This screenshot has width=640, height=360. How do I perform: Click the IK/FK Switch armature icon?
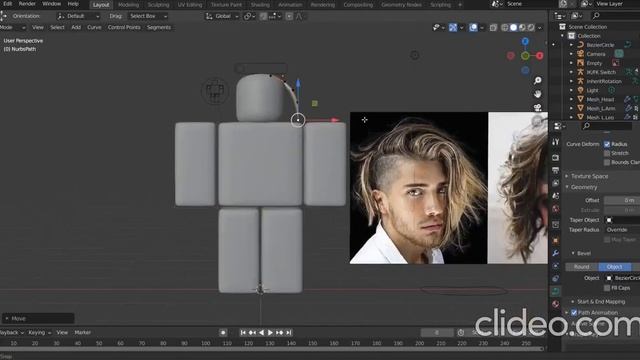click(580, 72)
